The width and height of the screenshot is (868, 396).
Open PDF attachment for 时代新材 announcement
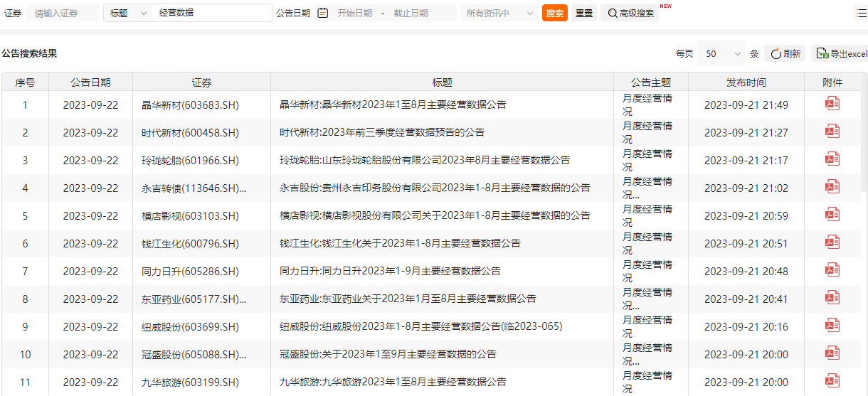click(x=832, y=132)
